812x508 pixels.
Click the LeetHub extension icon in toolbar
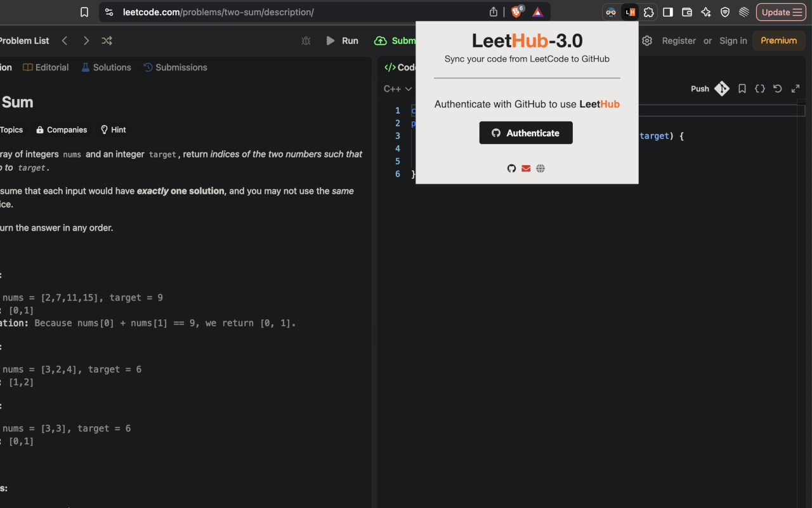pos(630,12)
